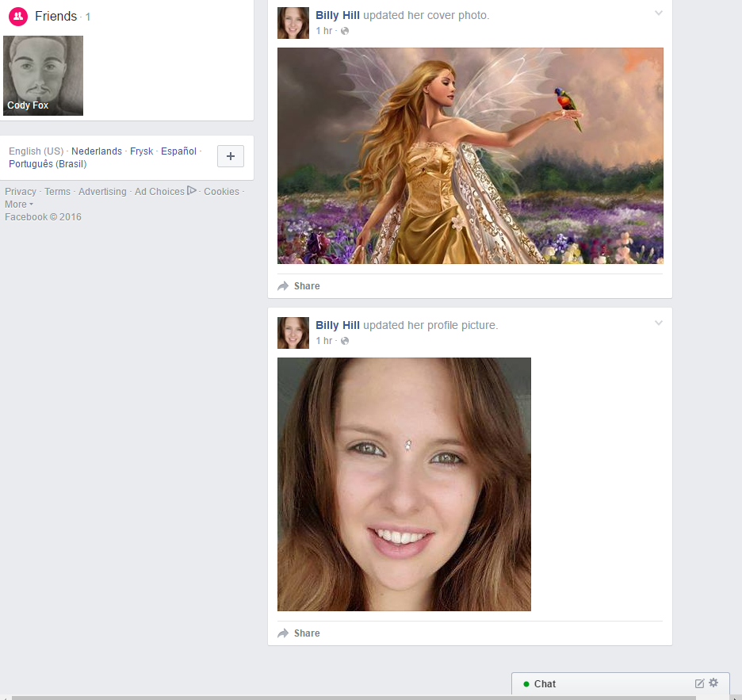Open the updated profile picture image
The height and width of the screenshot is (700, 742).
404,484
